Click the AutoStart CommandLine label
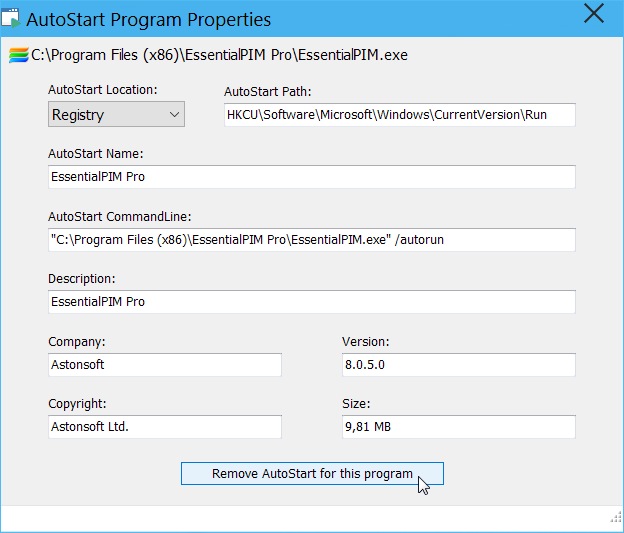This screenshot has width=624, height=533. 119,217
